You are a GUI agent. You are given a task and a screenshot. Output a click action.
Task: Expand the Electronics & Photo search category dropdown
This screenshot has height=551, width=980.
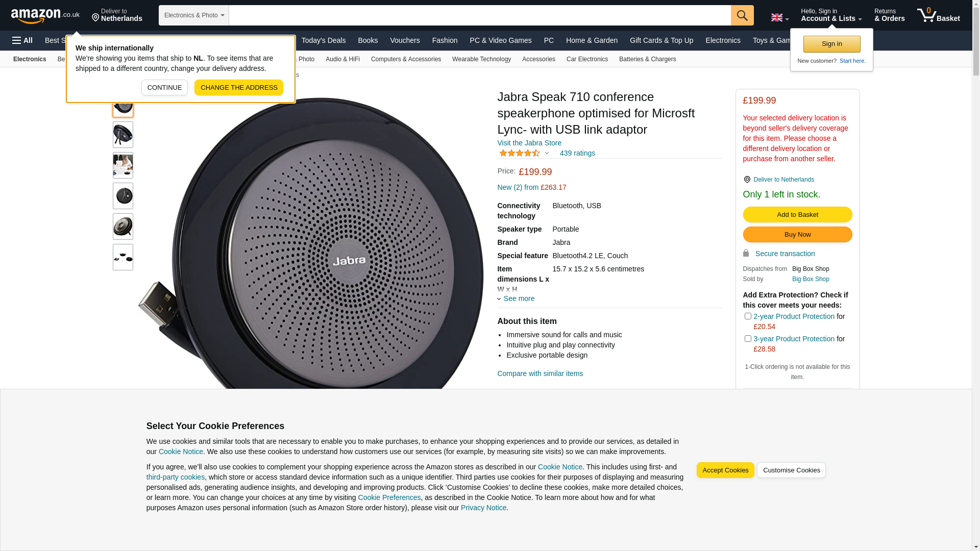194,15
